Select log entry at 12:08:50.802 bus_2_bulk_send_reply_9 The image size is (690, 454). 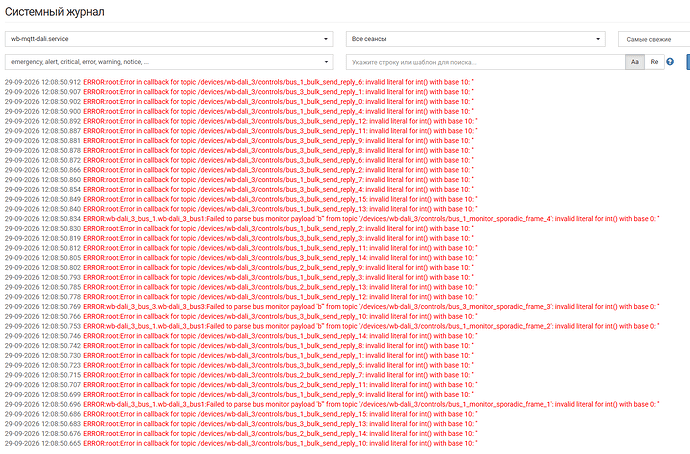tap(239, 267)
